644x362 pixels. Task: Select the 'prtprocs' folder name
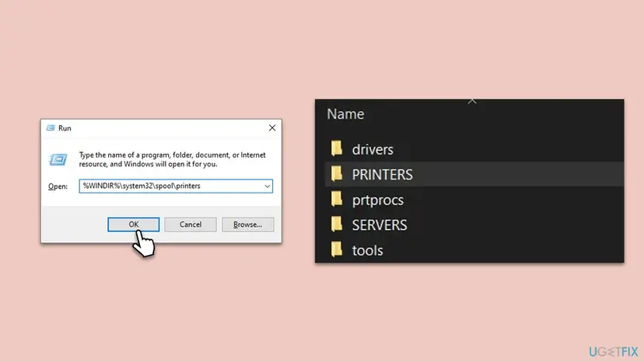[x=378, y=200]
